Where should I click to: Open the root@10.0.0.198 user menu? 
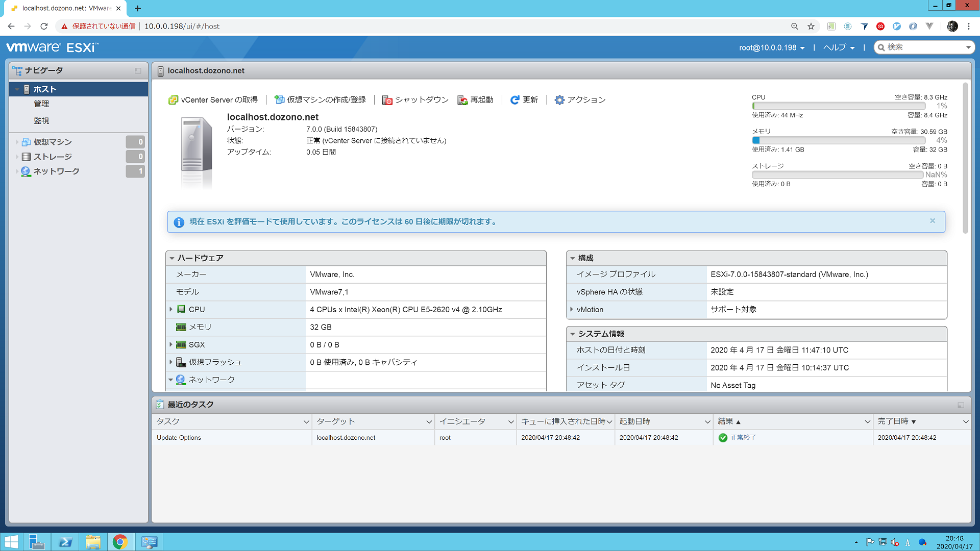point(772,47)
